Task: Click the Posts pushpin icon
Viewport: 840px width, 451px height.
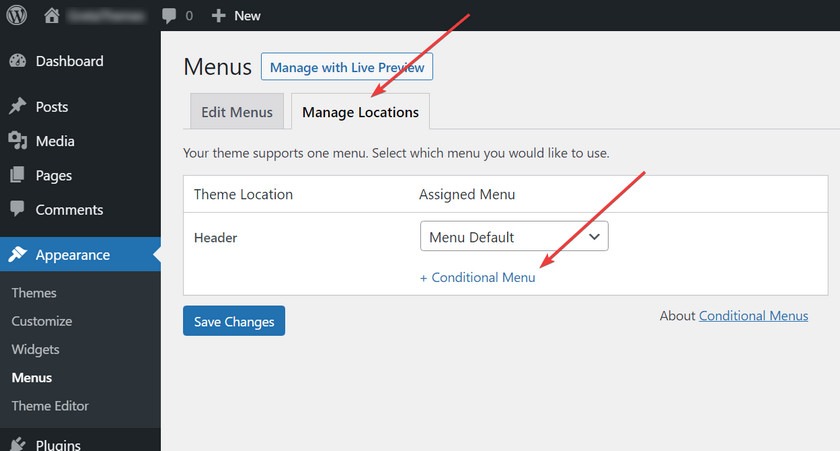Action: click(x=18, y=106)
